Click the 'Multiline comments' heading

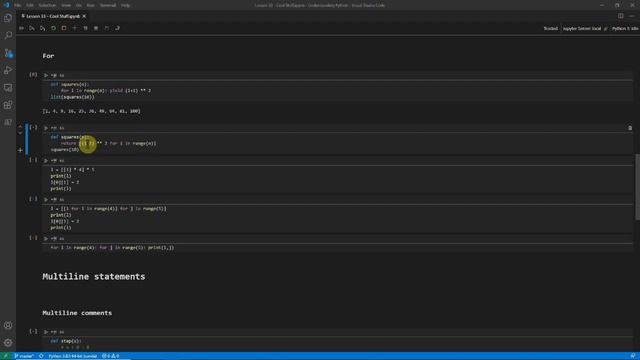[x=77, y=313]
